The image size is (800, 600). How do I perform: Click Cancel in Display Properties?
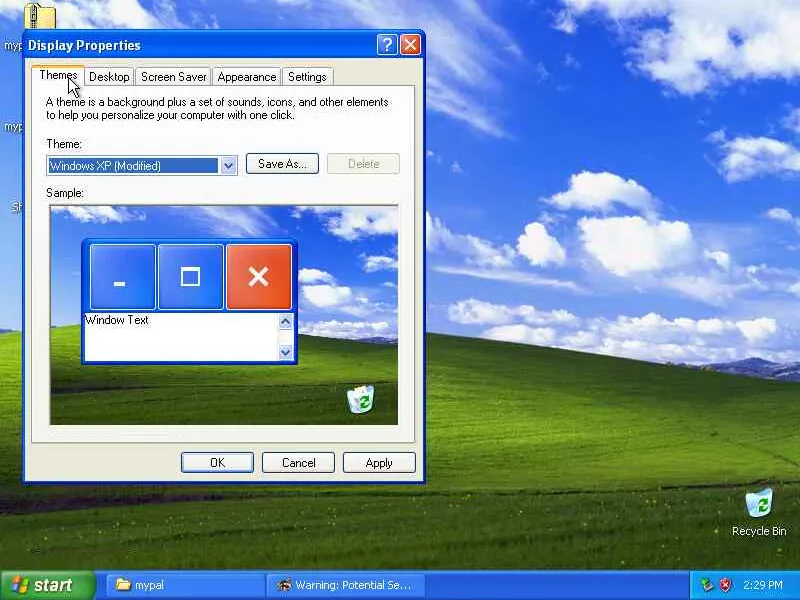point(298,463)
